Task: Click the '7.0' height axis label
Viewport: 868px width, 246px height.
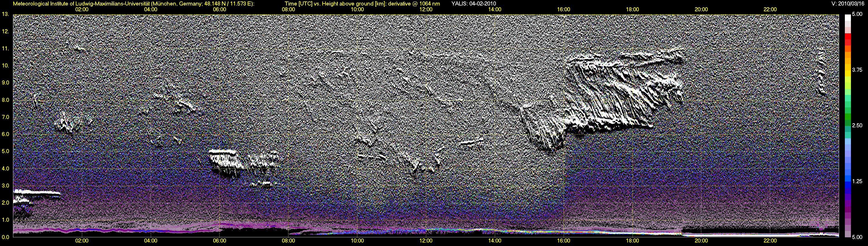Action: [x=5, y=117]
